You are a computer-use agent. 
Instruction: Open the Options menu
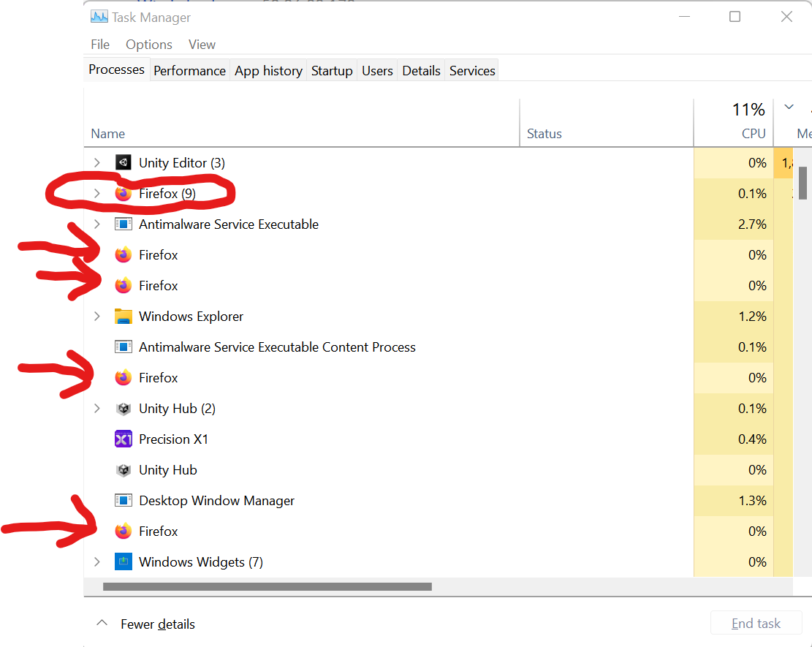(x=148, y=45)
